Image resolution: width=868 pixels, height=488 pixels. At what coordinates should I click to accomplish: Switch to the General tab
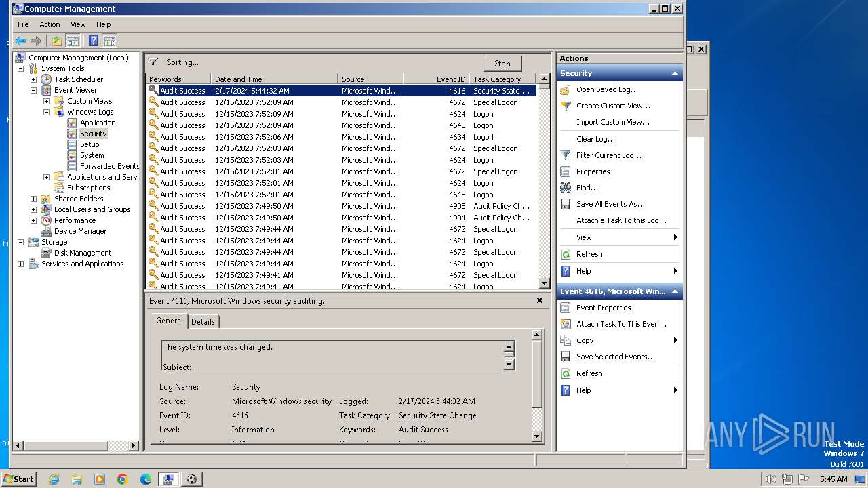169,321
